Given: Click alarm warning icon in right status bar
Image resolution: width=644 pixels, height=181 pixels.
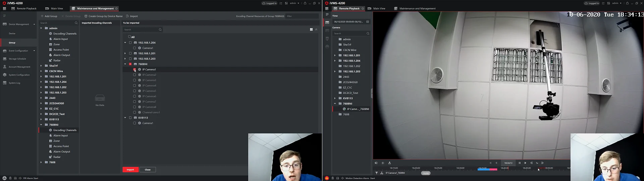Looking at the screenshot, I should click(327, 178).
